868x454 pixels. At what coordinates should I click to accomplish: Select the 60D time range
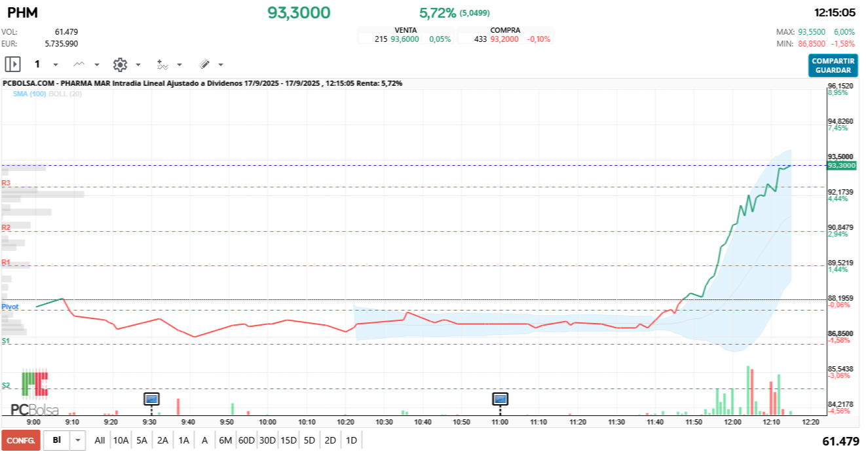(246, 440)
